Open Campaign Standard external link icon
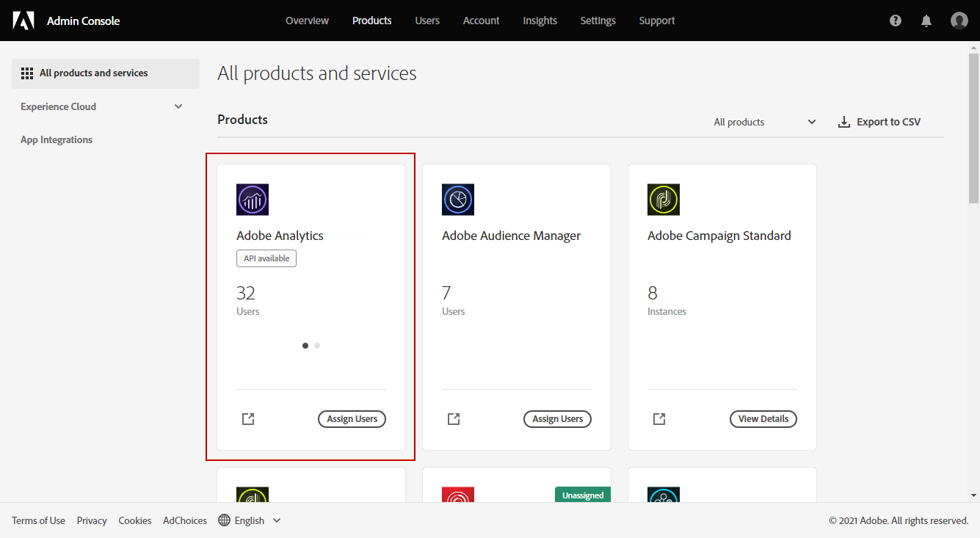The height and width of the screenshot is (538, 980). click(x=659, y=419)
